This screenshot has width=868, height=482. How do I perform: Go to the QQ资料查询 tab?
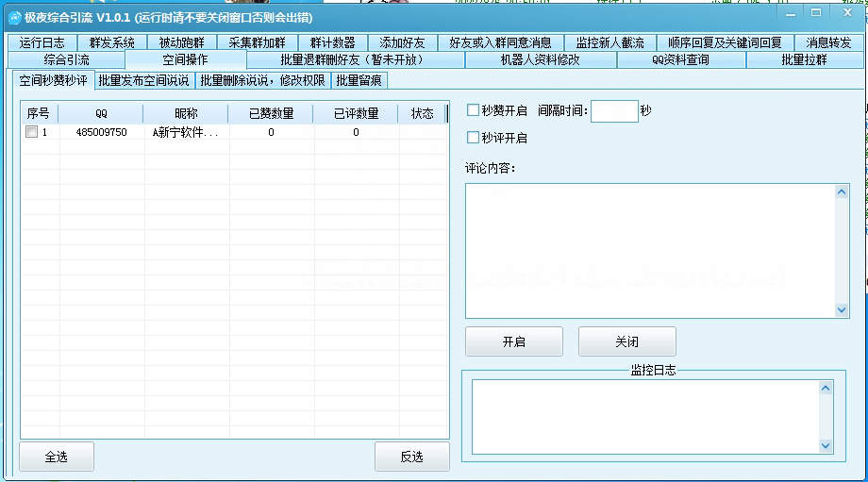[x=680, y=60]
